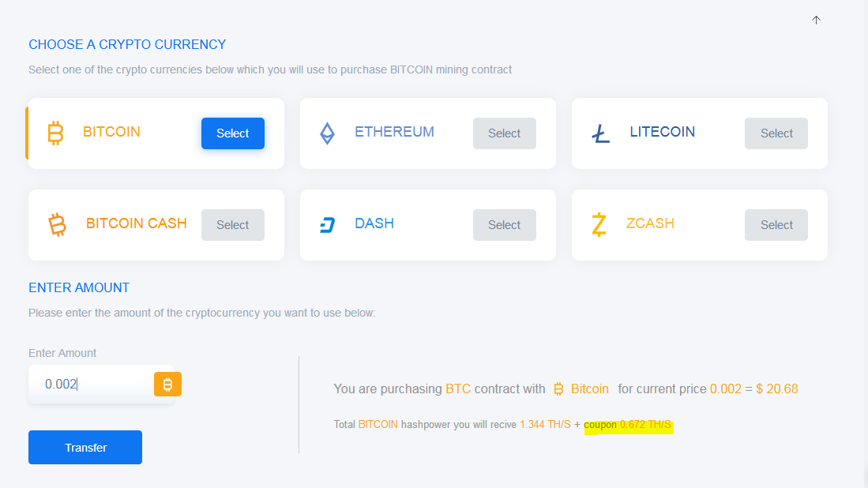Click the Litecoin logo icon
This screenshot has height=488, width=868.
(x=601, y=133)
